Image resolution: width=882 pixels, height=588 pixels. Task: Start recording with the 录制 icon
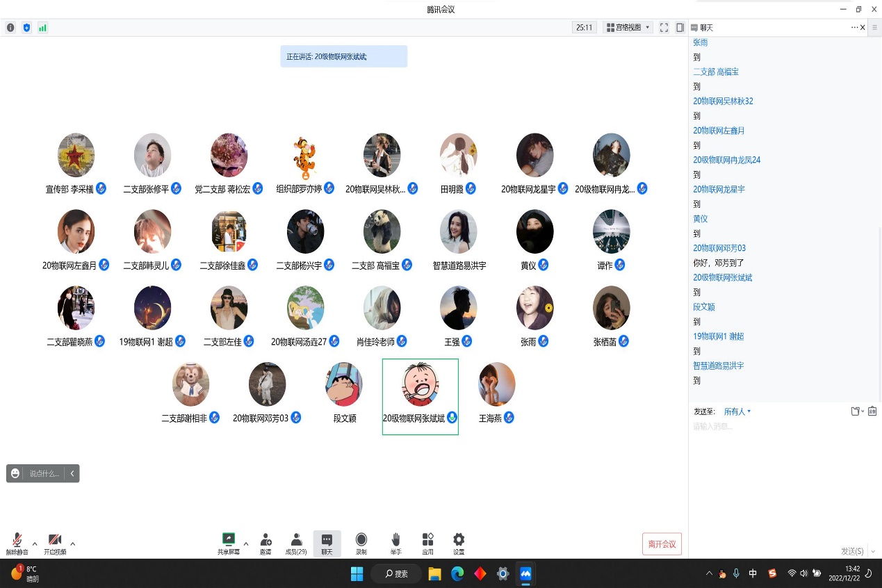tap(361, 541)
